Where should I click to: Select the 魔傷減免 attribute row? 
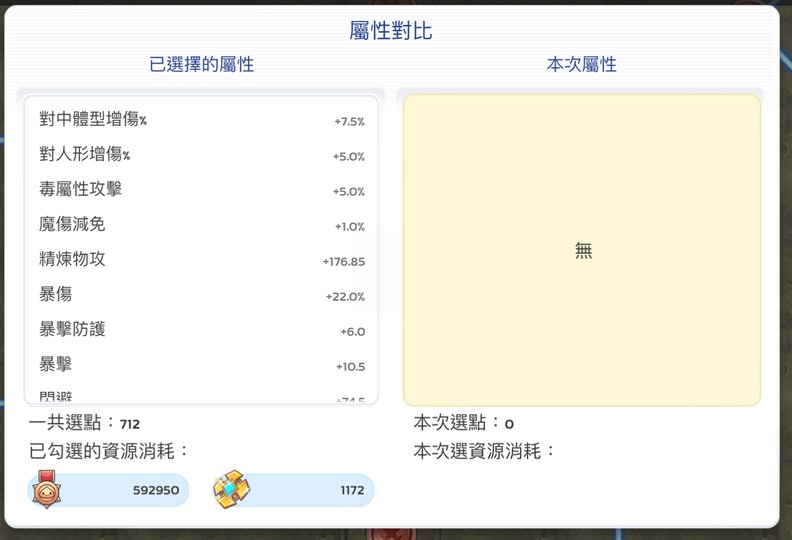coord(202,224)
